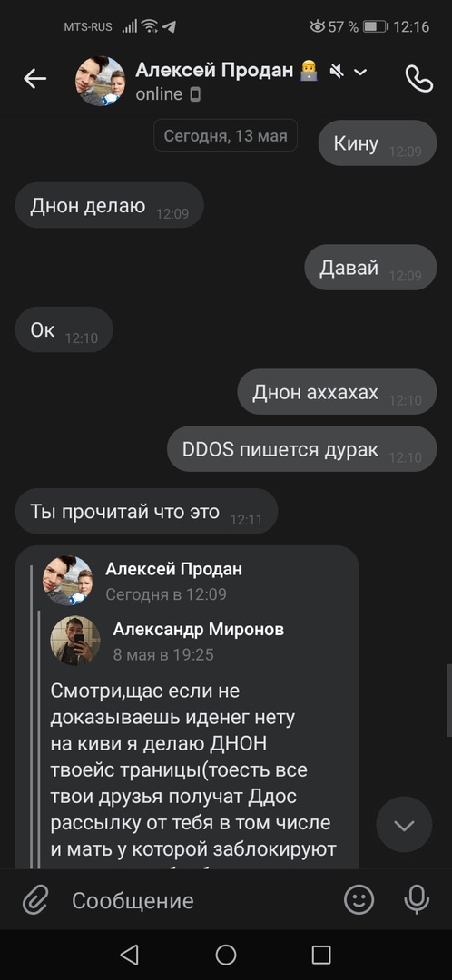The image size is (452, 980).
Task: Tap the microphone to record voice message
Action: click(x=417, y=900)
